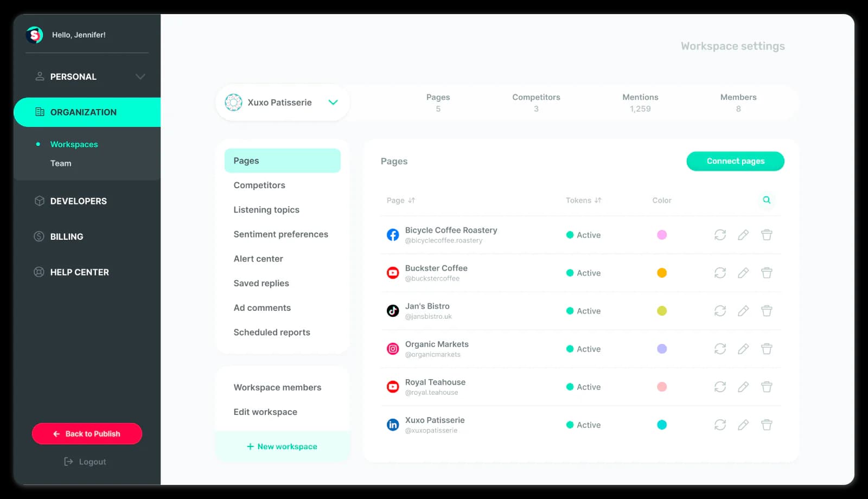Screen dimensions: 868x499
Task: Click the yellow-green swatch of Jan's Bistro
Action: (x=662, y=311)
